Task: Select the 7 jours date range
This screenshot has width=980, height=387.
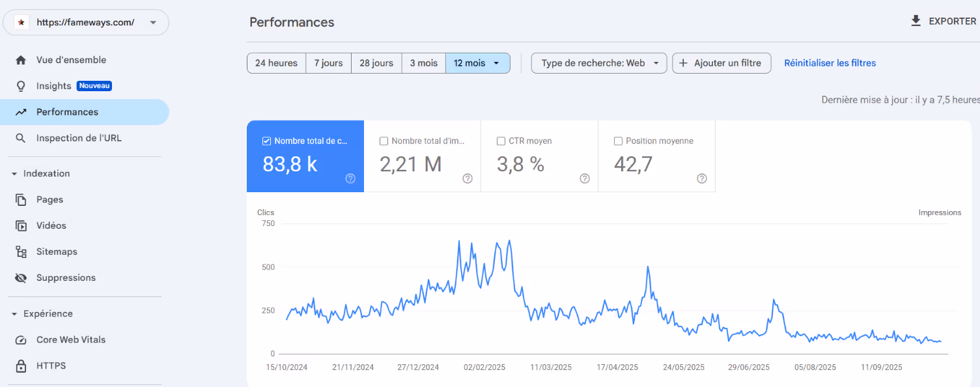Action: click(x=328, y=63)
